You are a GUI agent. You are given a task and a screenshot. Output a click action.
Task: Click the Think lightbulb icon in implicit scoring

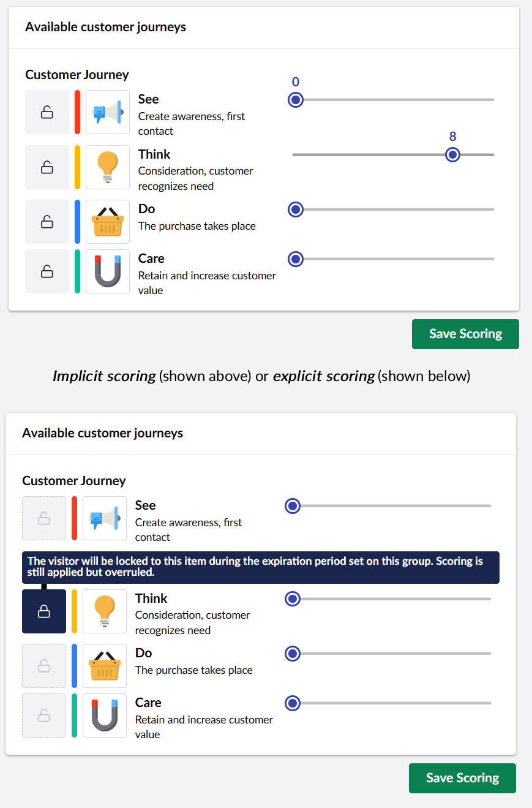click(x=107, y=167)
